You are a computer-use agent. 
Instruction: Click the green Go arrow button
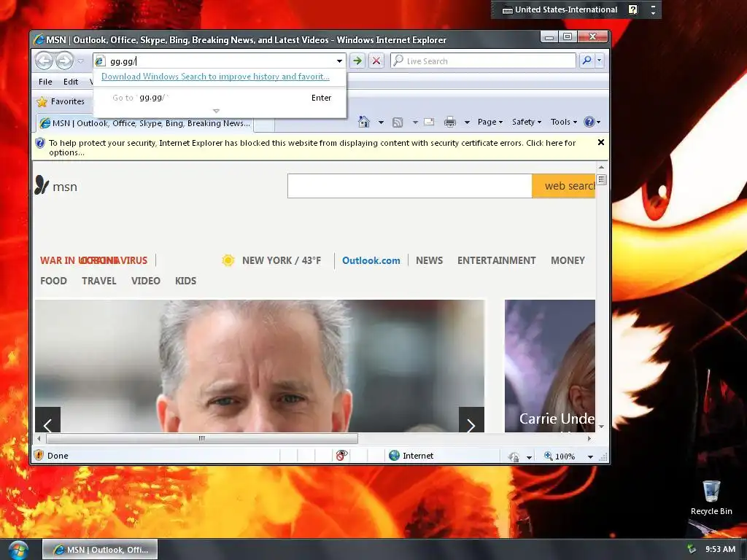click(x=357, y=61)
